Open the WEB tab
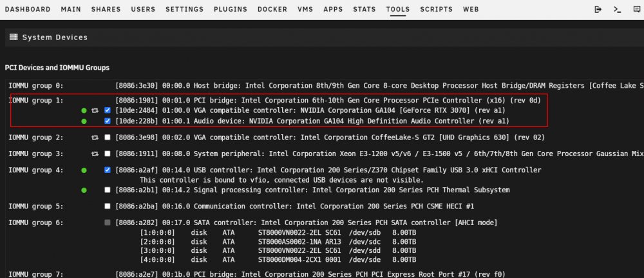 [x=471, y=9]
